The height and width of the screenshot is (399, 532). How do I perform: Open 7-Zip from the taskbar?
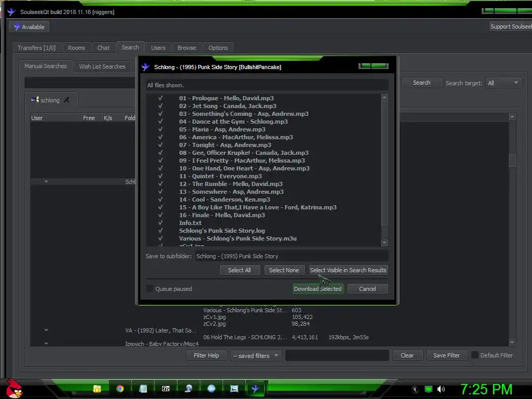click(166, 389)
